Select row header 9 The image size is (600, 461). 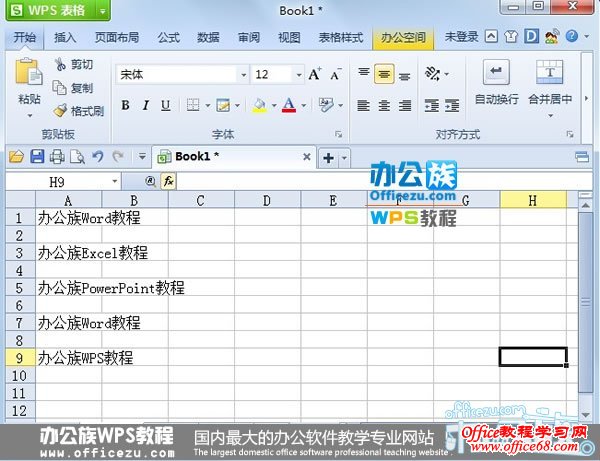pos(21,358)
